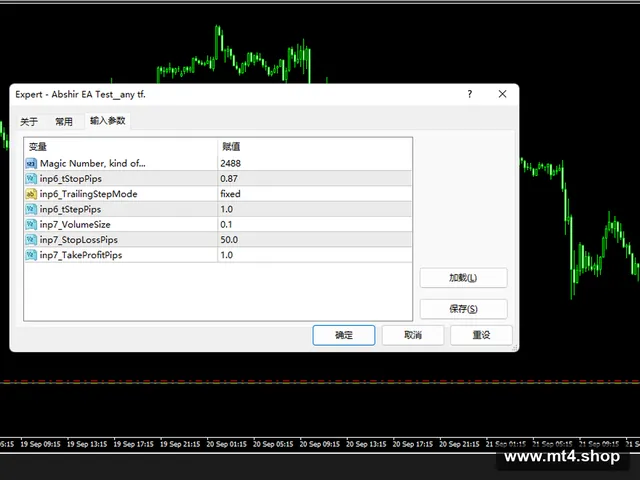The image size is (640, 480).
Task: Select the inp7_TakeProfitPips value cell
Action: (314, 255)
